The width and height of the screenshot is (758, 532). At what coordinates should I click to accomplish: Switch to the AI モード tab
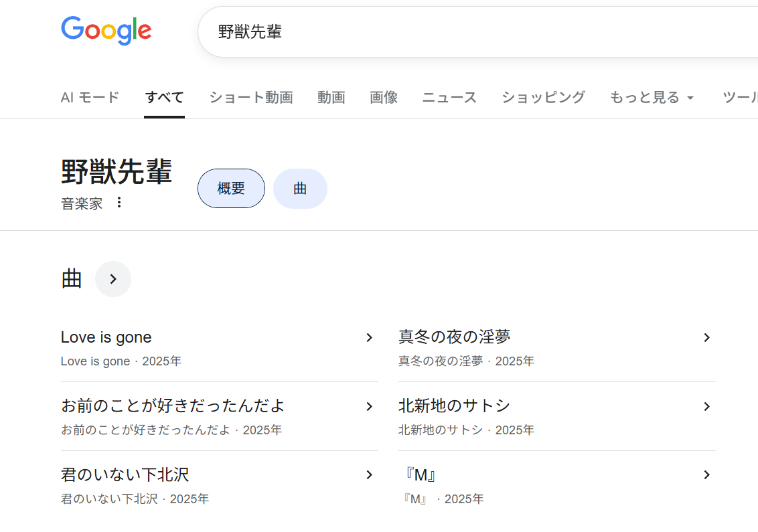[90, 98]
